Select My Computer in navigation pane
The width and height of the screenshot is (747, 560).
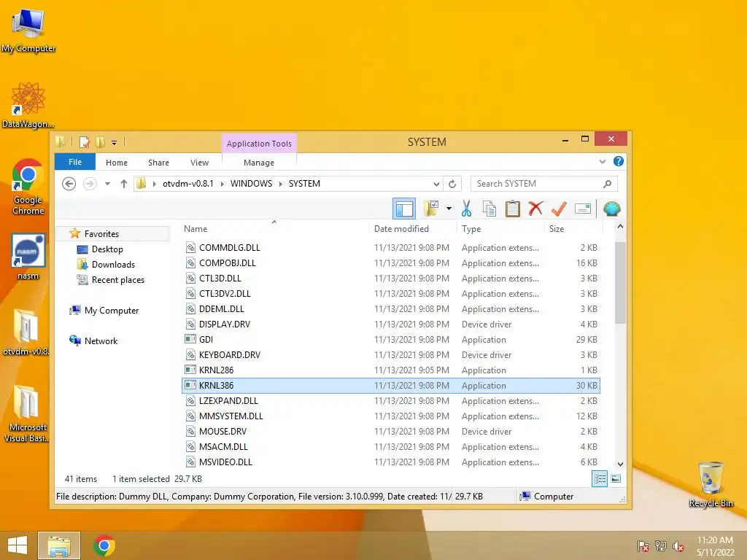[112, 311]
